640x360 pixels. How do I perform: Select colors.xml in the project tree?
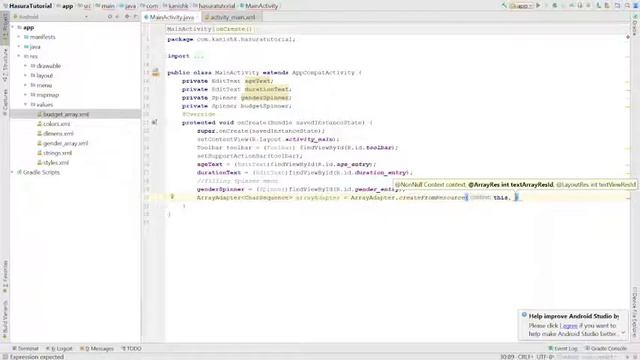[57, 124]
